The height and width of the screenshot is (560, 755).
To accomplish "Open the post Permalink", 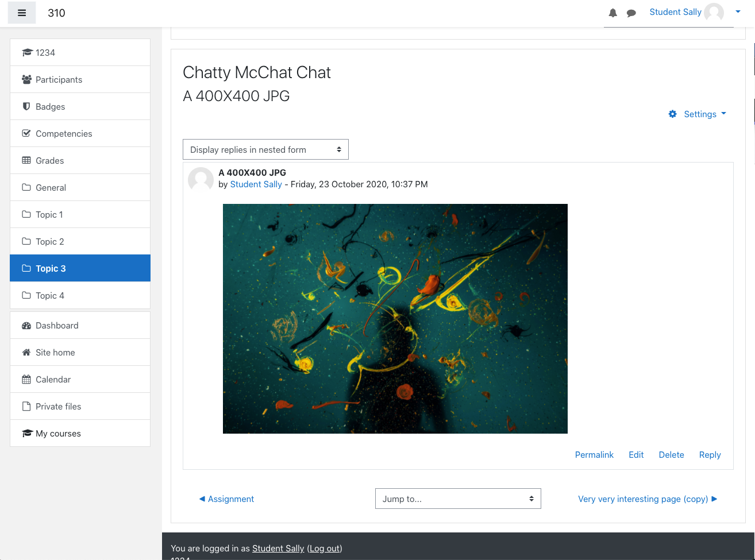I will pos(594,454).
